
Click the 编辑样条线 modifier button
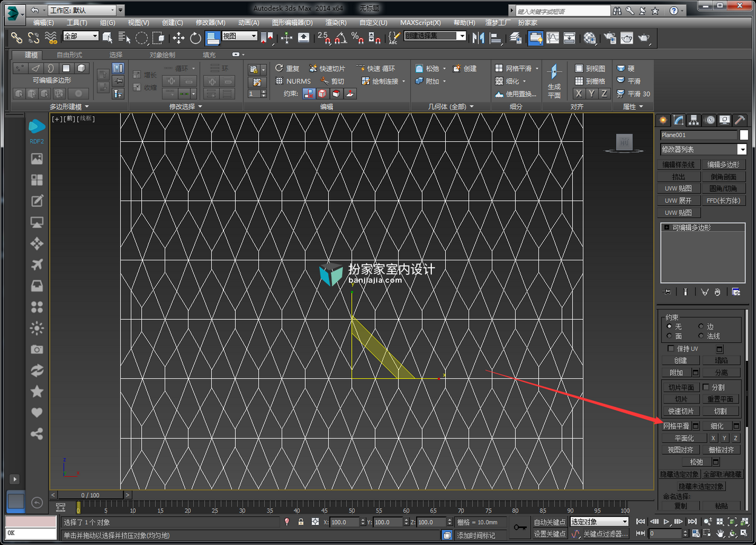coord(679,165)
